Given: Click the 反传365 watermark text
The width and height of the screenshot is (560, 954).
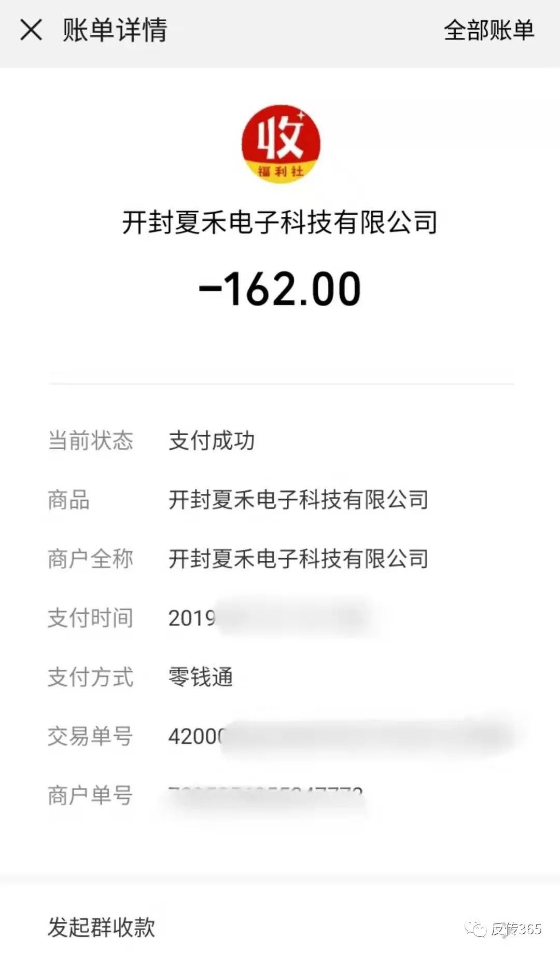Looking at the screenshot, I should click(x=516, y=929).
